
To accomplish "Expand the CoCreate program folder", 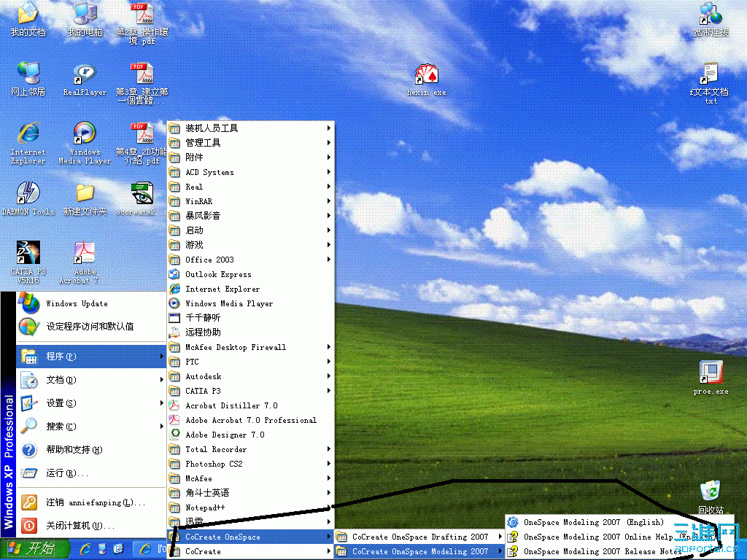I will pyautogui.click(x=251, y=551).
